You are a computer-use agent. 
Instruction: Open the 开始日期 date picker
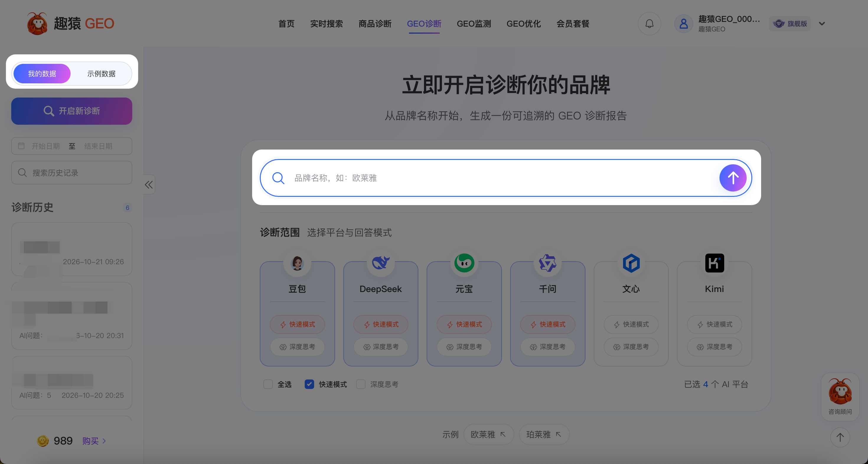pyautogui.click(x=45, y=146)
